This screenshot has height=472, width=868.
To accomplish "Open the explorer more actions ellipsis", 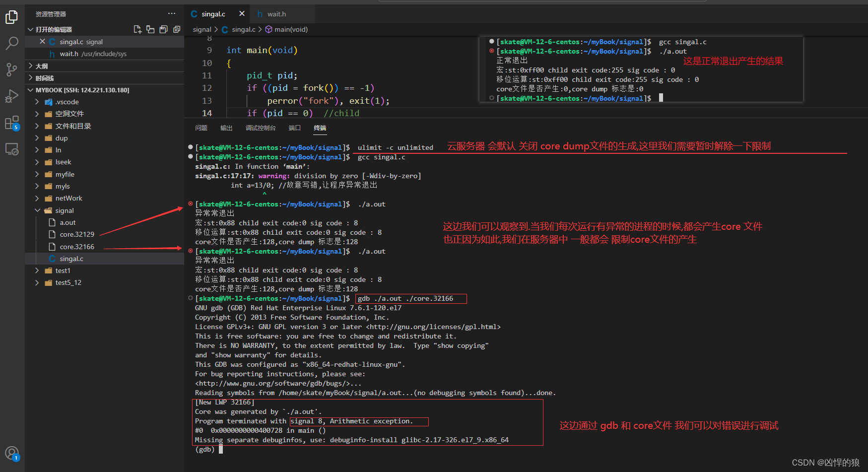I will (x=172, y=14).
